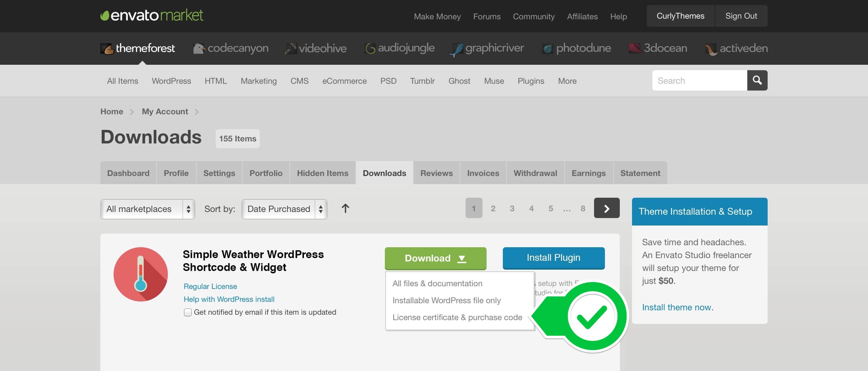The image size is (868, 371).
Task: Go to page 2 of downloads
Action: coord(493,208)
